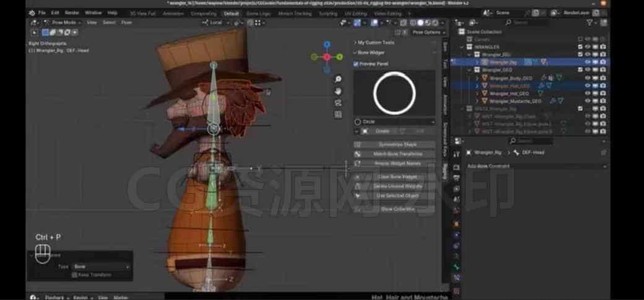Click the viewport editor type icon
The height and width of the screenshot is (300, 644).
coord(35,22)
